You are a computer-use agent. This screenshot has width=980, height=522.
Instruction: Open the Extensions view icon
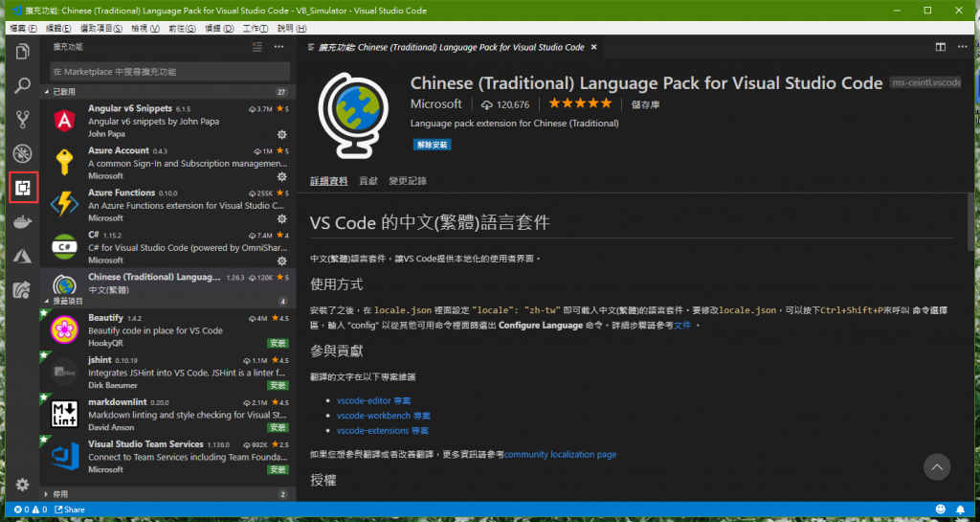point(23,187)
